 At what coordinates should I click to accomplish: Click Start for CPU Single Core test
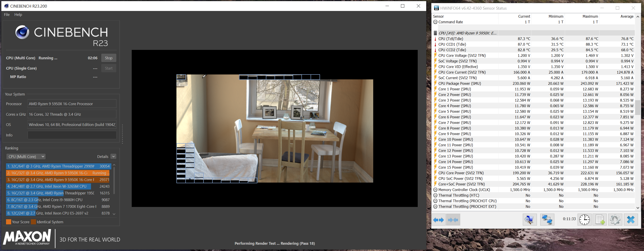coord(108,68)
